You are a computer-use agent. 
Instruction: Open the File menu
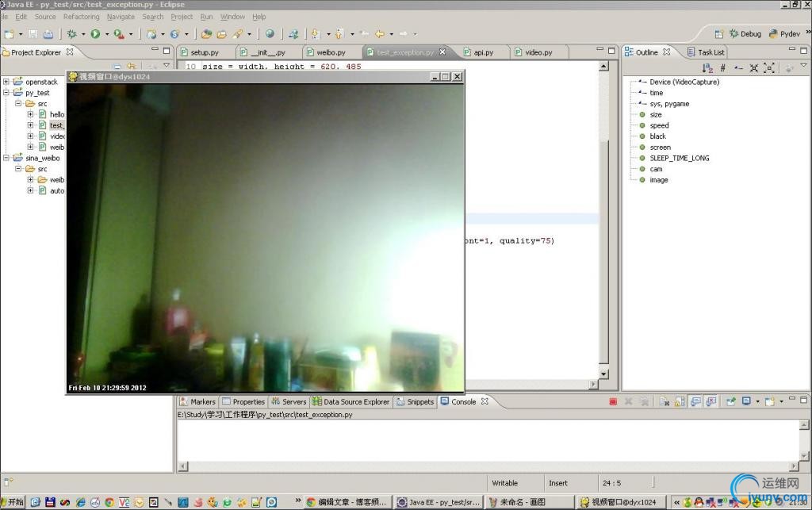point(4,17)
